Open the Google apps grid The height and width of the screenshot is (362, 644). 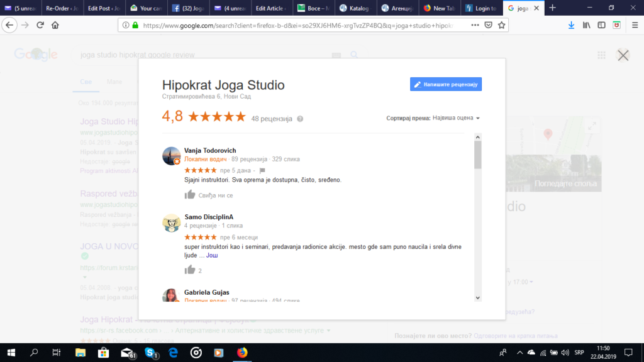click(601, 55)
